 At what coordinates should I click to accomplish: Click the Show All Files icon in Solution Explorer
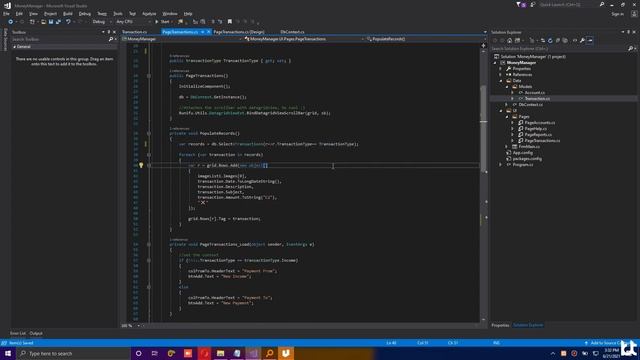click(565, 40)
